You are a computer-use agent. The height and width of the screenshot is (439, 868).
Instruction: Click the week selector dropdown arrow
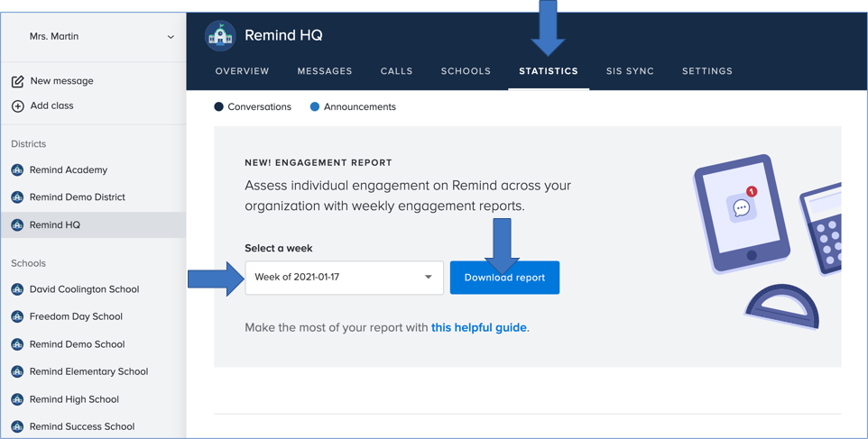[x=428, y=277]
